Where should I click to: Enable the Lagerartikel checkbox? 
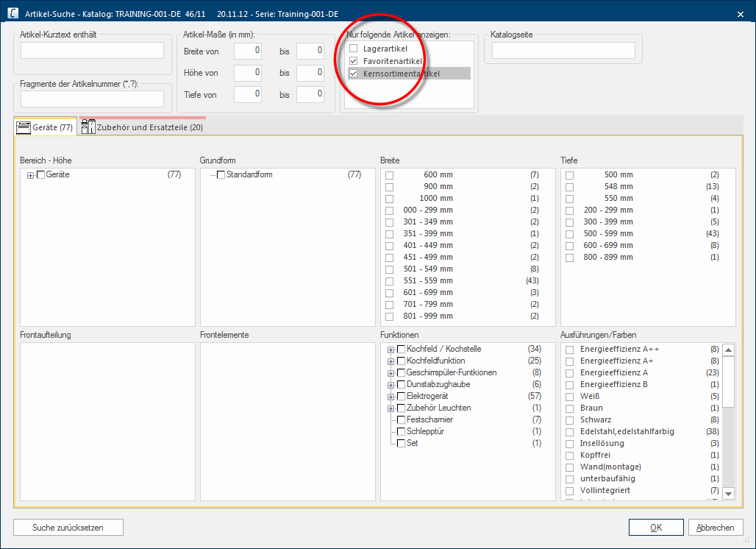pos(354,49)
